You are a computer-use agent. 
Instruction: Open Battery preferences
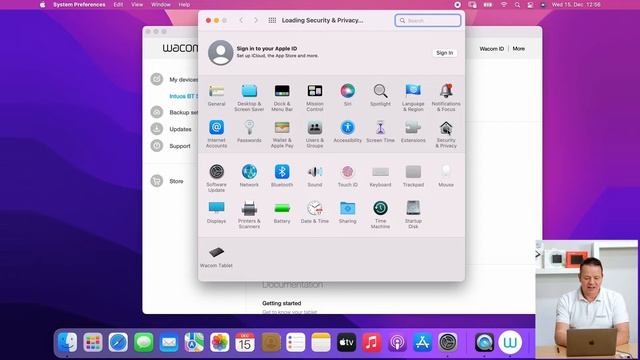(282, 212)
